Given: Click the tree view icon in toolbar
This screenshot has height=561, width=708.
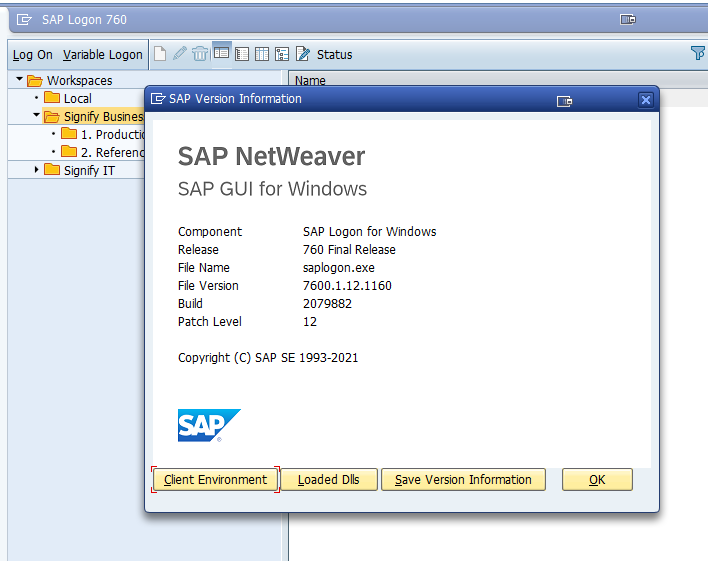Looking at the screenshot, I should point(282,54).
